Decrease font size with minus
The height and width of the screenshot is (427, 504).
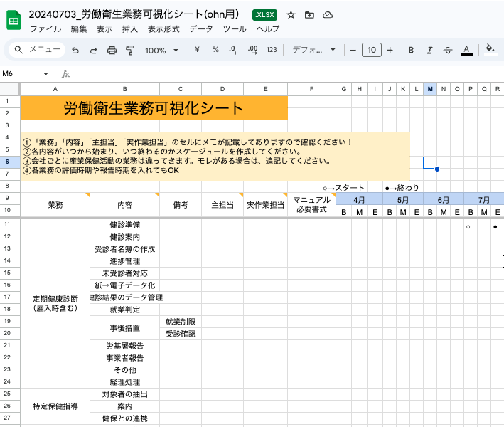point(353,51)
